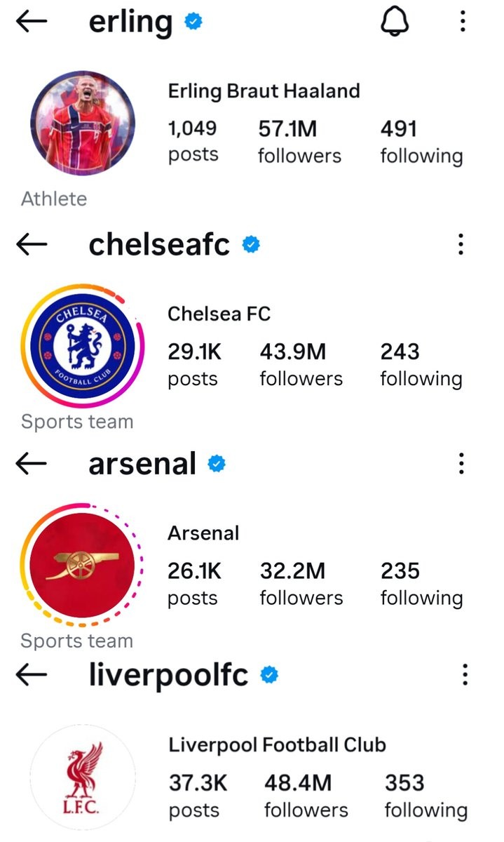Go back using arrow beside chelseafc
The image size is (504, 842).
click(32, 245)
